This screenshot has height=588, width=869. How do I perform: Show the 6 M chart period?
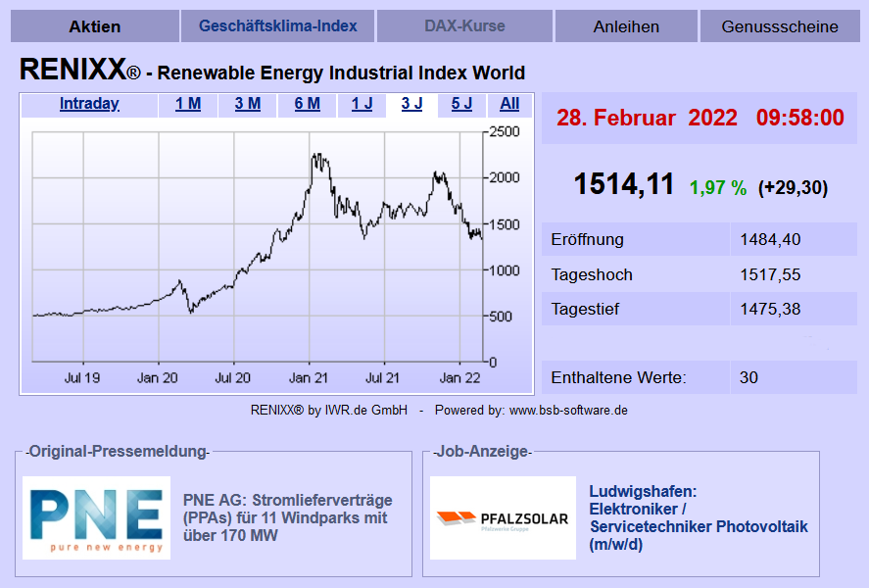click(x=307, y=104)
